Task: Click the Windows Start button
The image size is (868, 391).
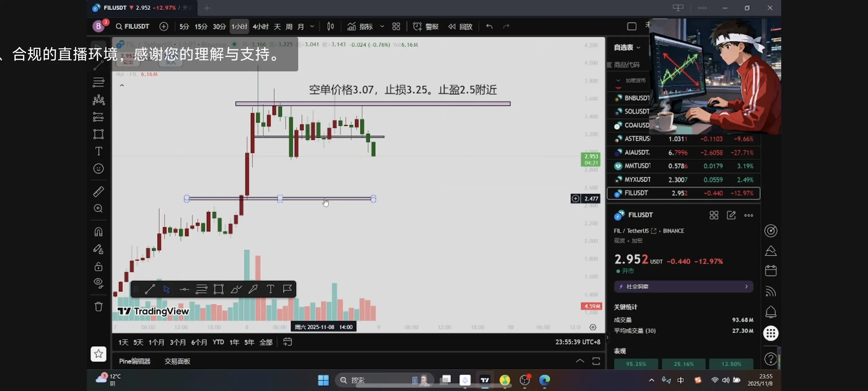Action: pos(323,380)
